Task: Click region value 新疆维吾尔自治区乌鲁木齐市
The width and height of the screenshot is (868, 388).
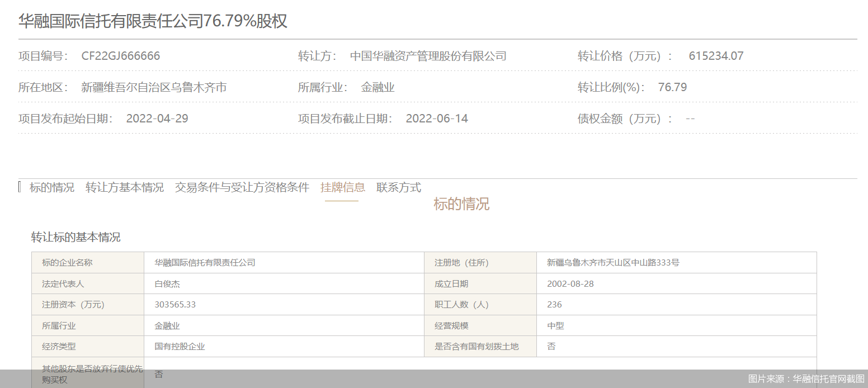Action: click(154, 87)
